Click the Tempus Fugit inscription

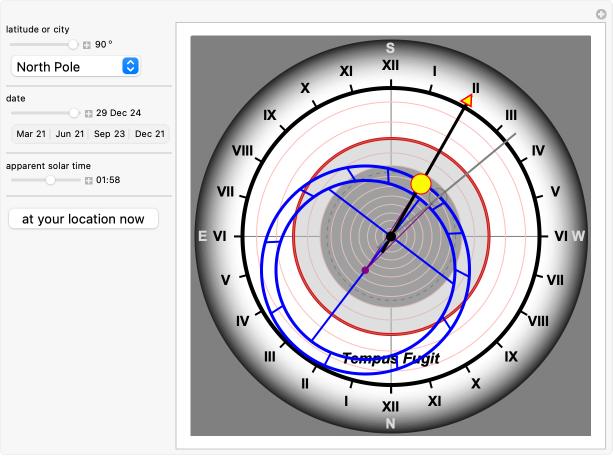click(x=390, y=358)
